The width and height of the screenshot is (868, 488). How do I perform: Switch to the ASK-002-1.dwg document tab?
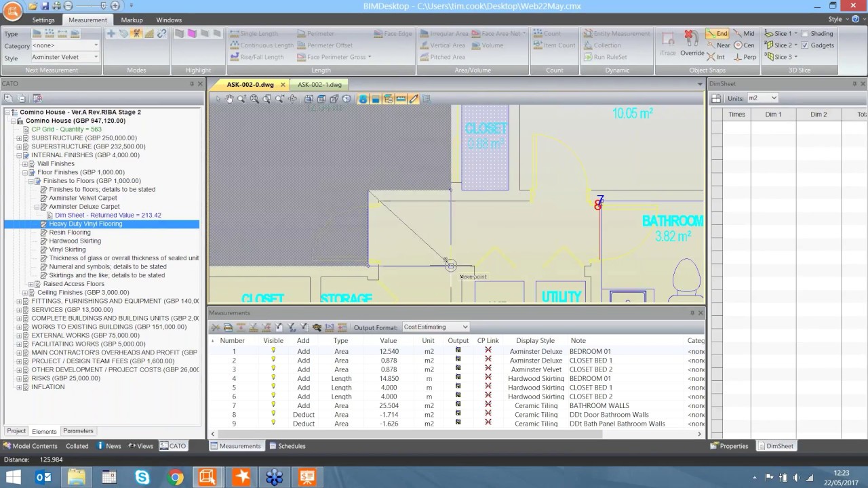pos(319,85)
